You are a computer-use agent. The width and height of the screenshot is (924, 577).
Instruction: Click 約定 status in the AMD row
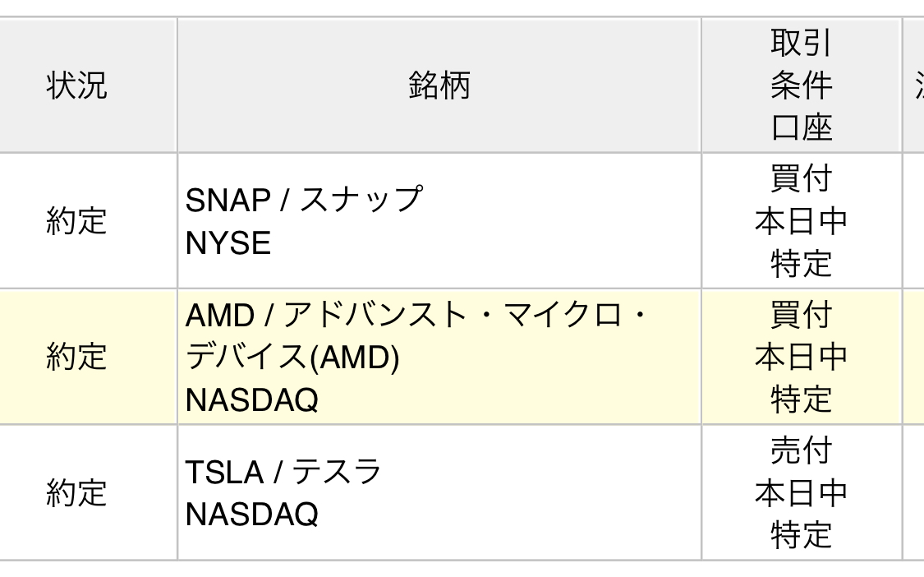click(76, 357)
